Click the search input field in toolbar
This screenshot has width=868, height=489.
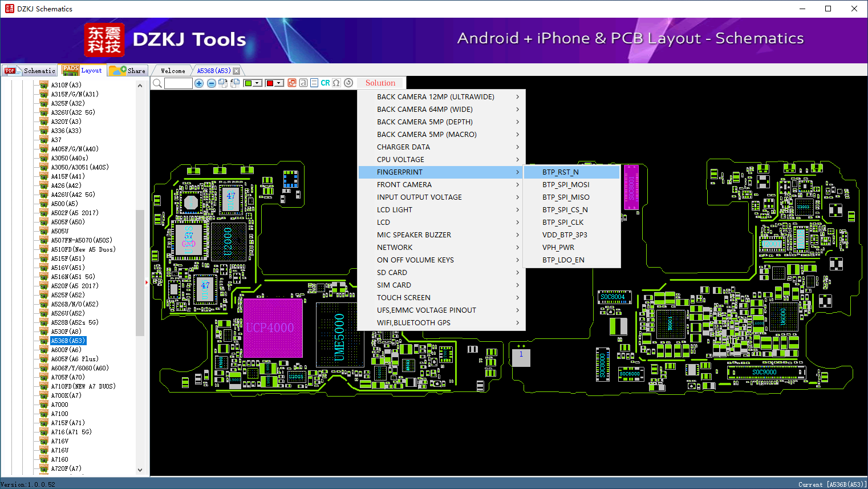pyautogui.click(x=179, y=83)
